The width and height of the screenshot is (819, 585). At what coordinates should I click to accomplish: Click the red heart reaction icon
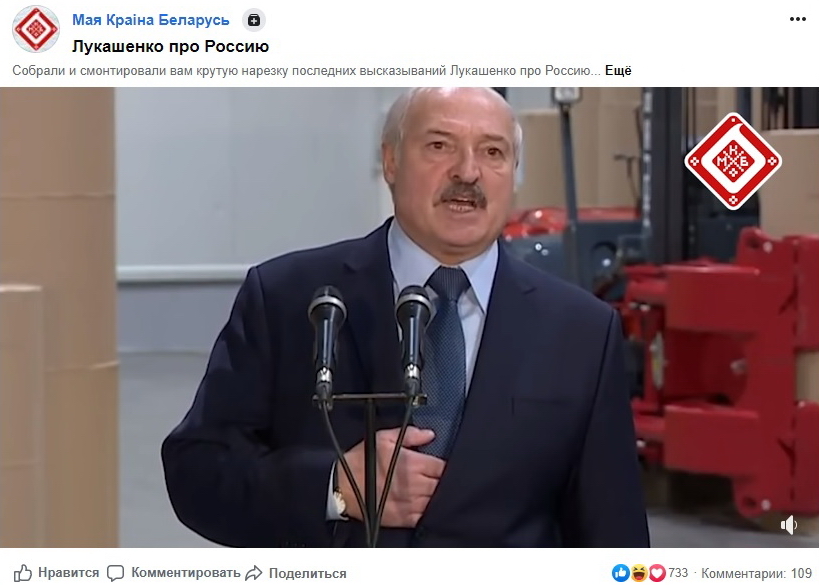pyautogui.click(x=657, y=573)
